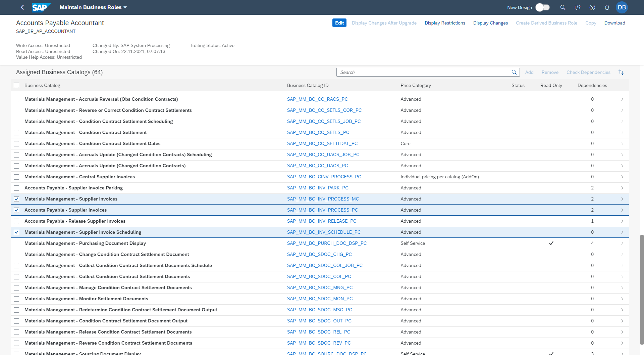Open details arrow for Central Supplier Invoices row
644x355 pixels.
(622, 177)
